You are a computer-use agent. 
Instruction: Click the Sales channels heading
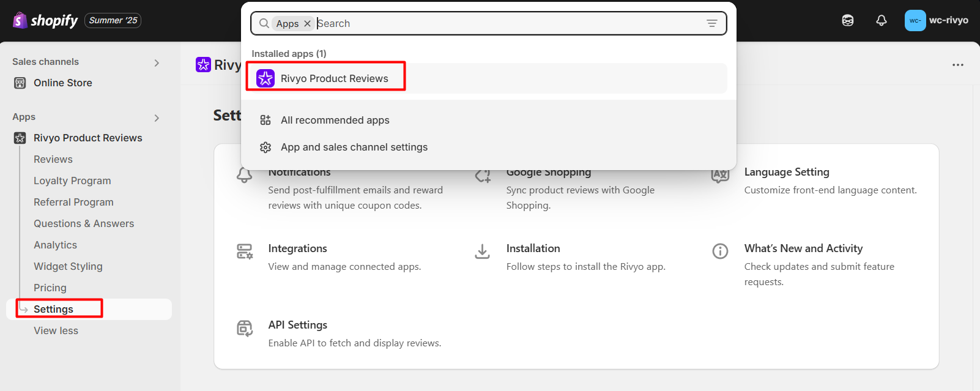pyautogui.click(x=45, y=62)
